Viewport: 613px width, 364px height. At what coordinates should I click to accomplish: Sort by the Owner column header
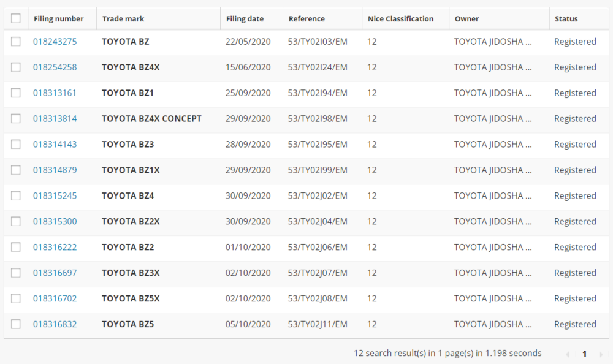tap(466, 19)
